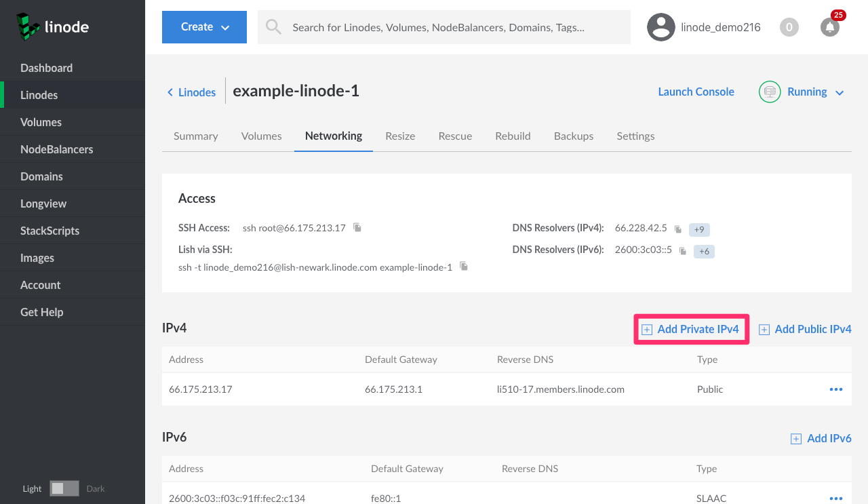Screen dimensions: 868x504
Task: Expand the +9 additional IPv4 resolvers
Action: pyautogui.click(x=699, y=229)
